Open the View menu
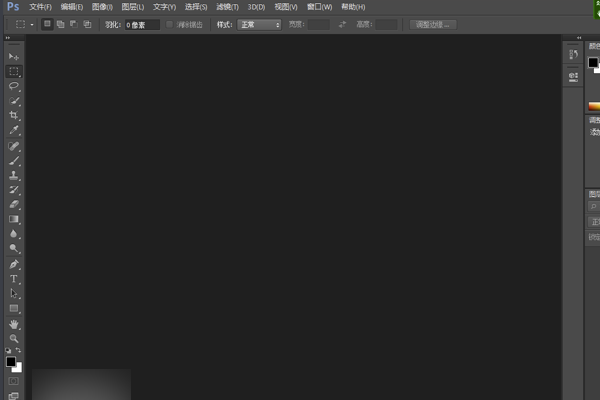Viewport: 600px width, 400px height. 286,7
